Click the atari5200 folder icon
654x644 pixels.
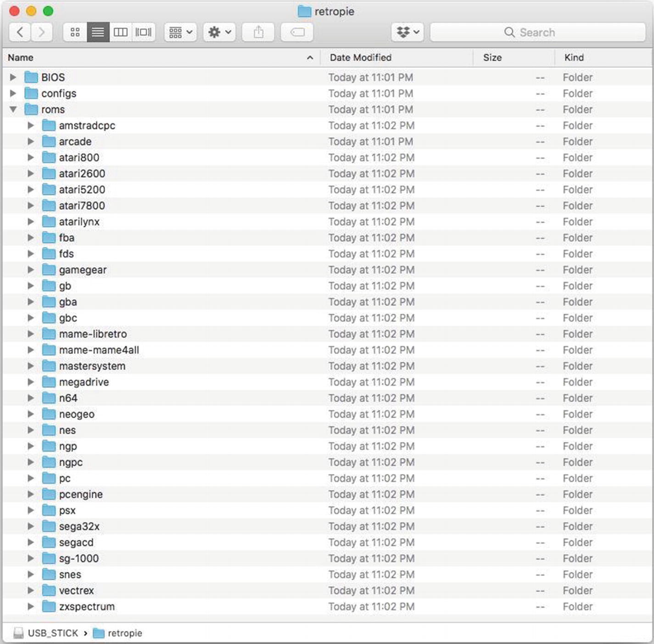tap(49, 190)
